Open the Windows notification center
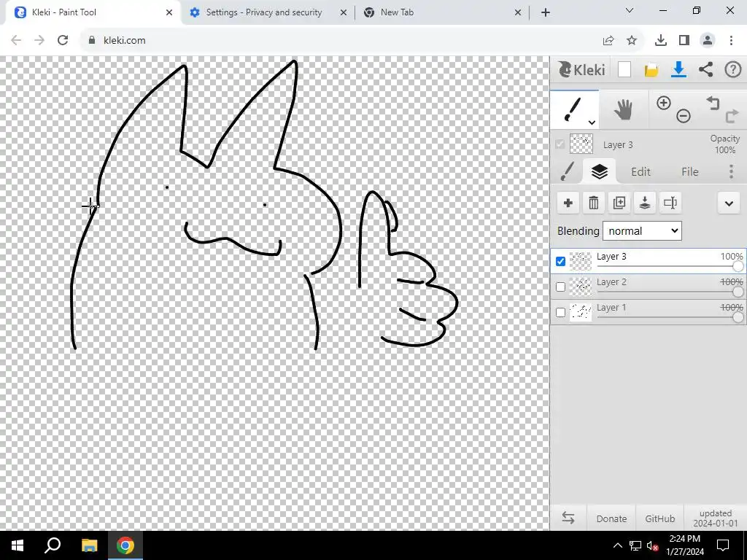Screen dimensions: 747x560 723,545
